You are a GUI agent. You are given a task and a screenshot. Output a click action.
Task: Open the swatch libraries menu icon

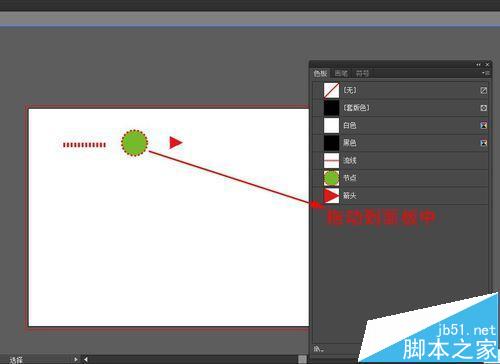coord(318,349)
